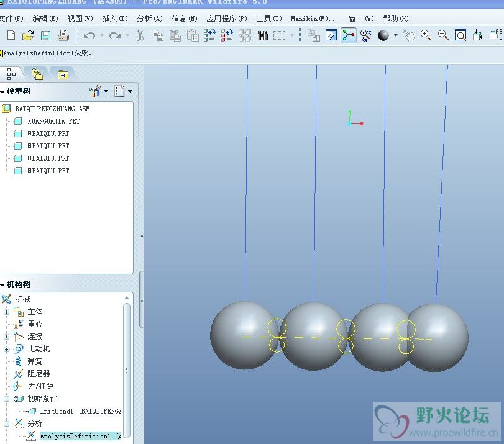The image size is (504, 444).
Task: Open the 信息 (Info) menu
Action: pos(185,19)
